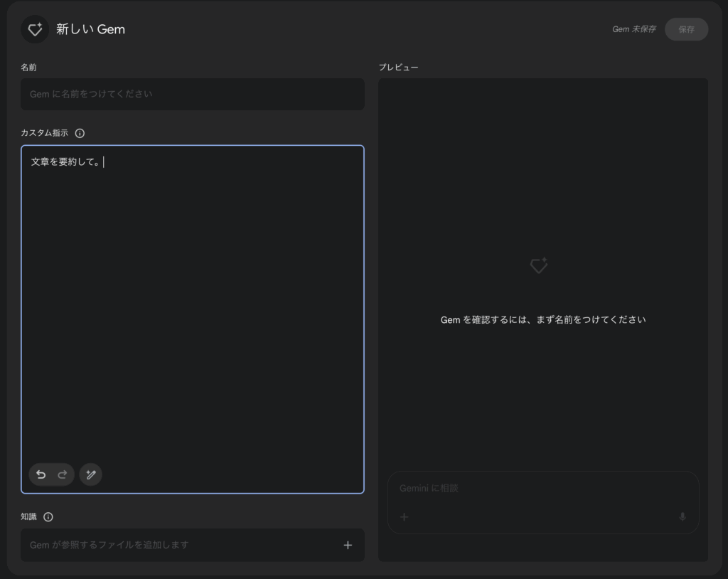Image resolution: width=728 pixels, height=579 pixels.
Task: Click the Gemini に相談 chat input
Action: pyautogui.click(x=540, y=489)
